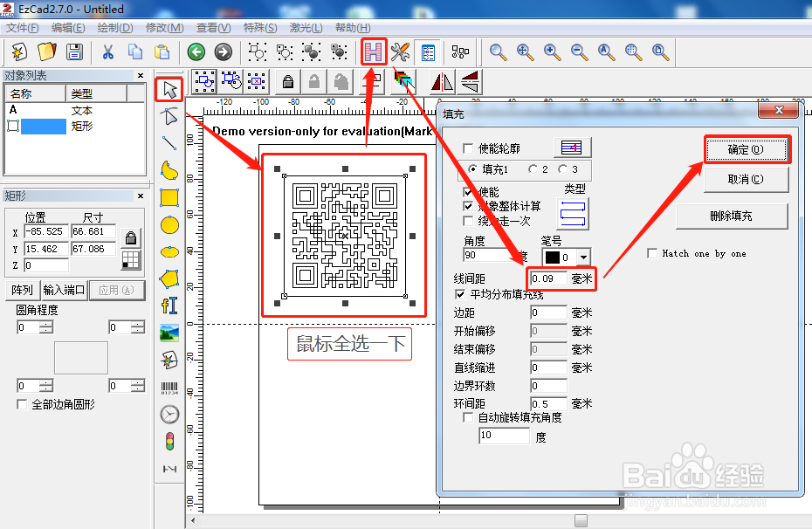
Task: Choose the curve drawing tool
Action: pyautogui.click(x=169, y=170)
